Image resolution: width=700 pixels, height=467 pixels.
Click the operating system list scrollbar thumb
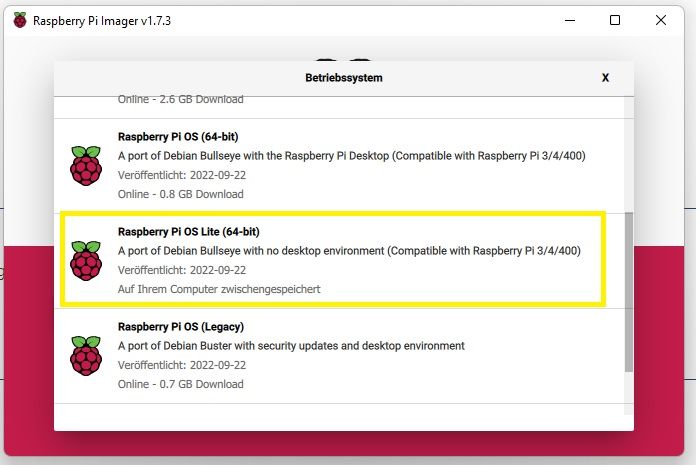click(629, 292)
